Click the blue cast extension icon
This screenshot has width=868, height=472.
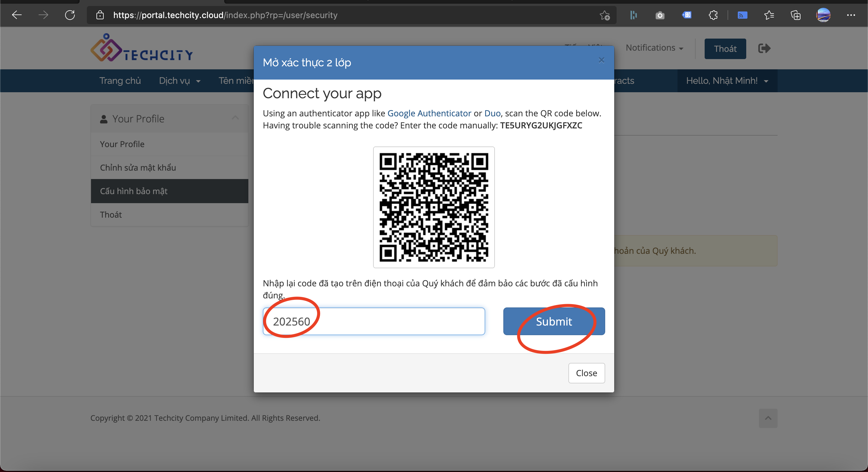coord(742,15)
